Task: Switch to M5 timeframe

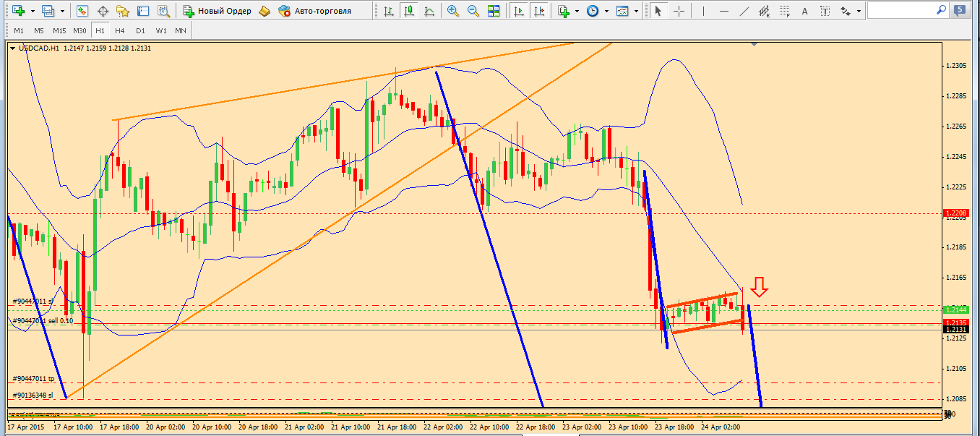Action: pyautogui.click(x=39, y=30)
